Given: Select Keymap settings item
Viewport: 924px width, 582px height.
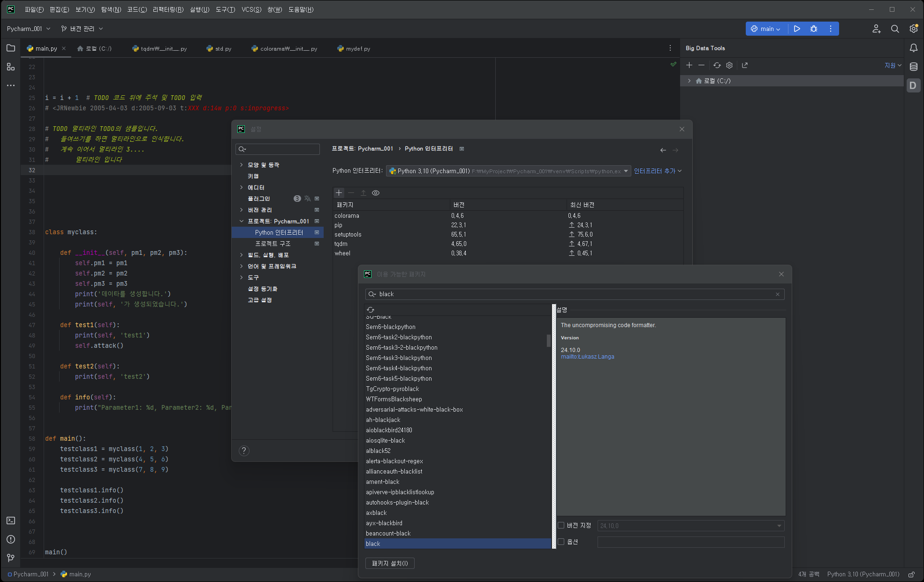Looking at the screenshot, I should coord(253,176).
